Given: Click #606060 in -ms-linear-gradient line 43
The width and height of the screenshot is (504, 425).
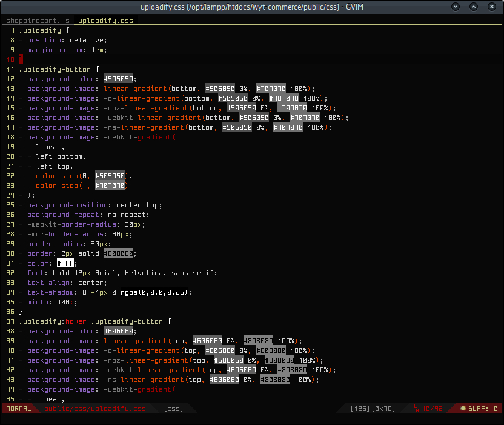Looking at the screenshot, I should point(224,380).
